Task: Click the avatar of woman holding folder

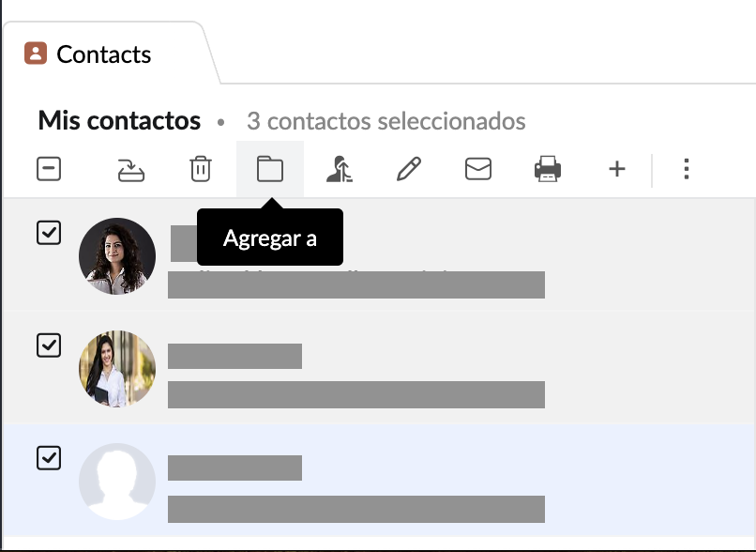Action: [x=117, y=369]
